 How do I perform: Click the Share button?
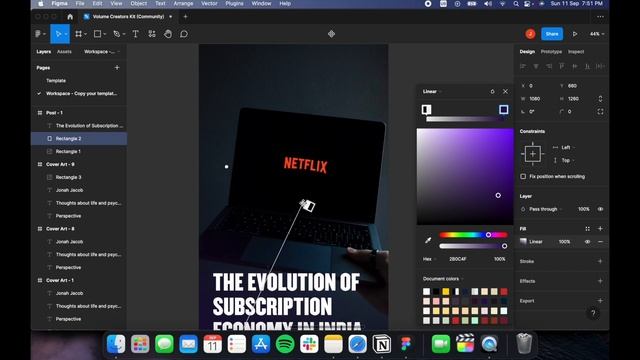(x=552, y=34)
